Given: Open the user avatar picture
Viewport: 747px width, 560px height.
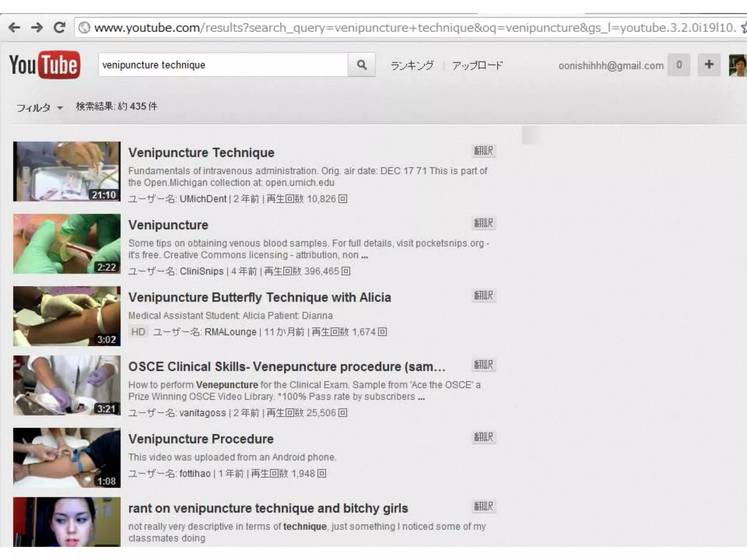Looking at the screenshot, I should click(737, 65).
